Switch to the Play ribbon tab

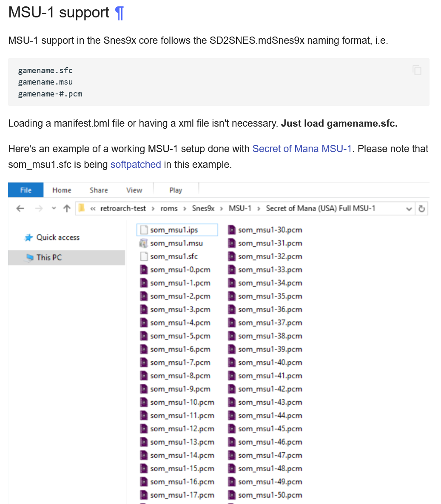click(176, 190)
